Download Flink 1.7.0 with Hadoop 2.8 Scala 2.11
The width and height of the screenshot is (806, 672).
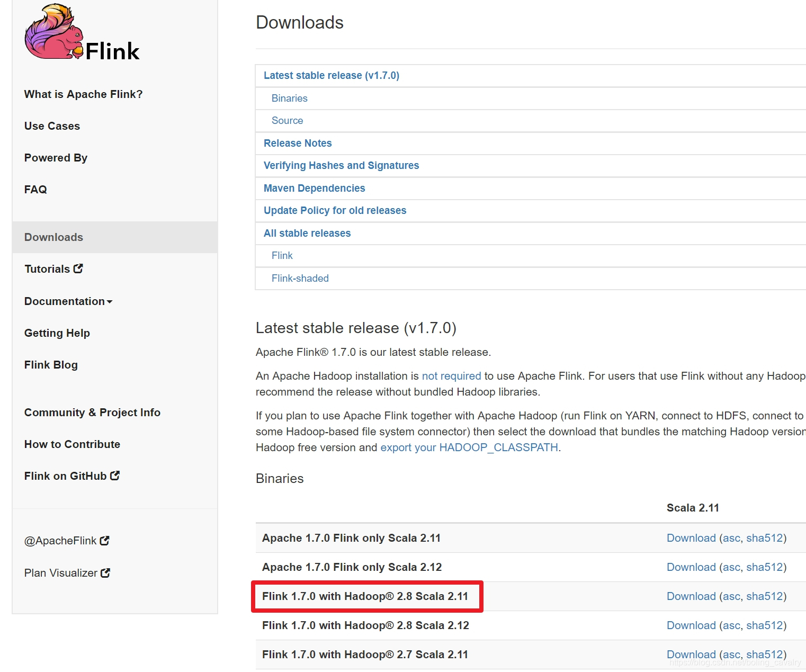(x=691, y=596)
